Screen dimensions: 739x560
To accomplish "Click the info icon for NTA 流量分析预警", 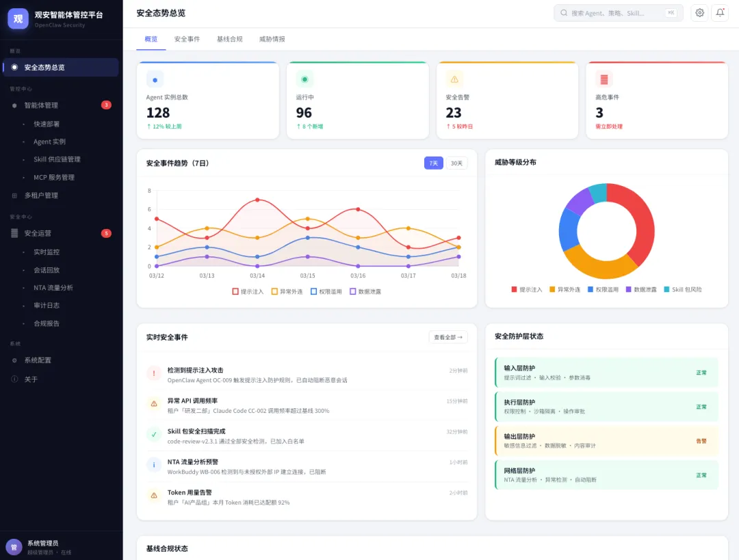I will [154, 466].
